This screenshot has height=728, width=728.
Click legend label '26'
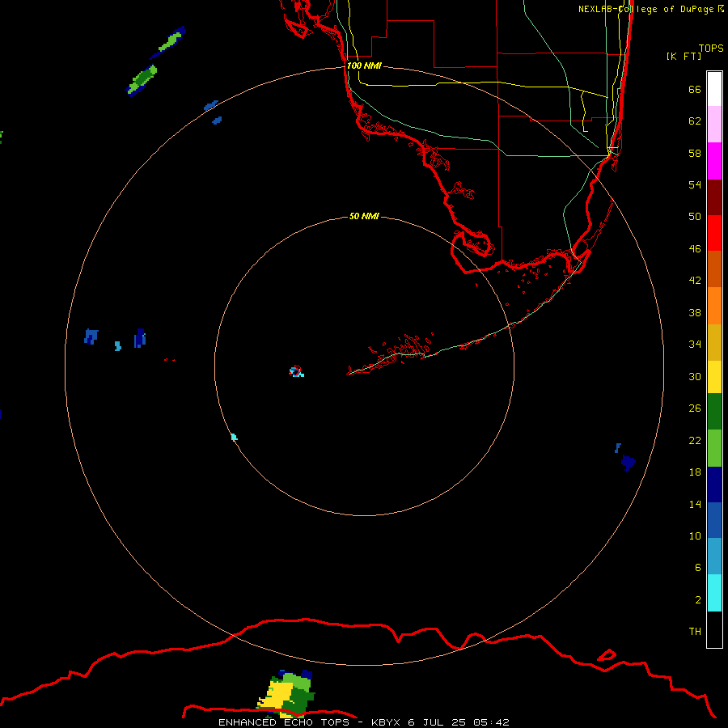tap(695, 408)
